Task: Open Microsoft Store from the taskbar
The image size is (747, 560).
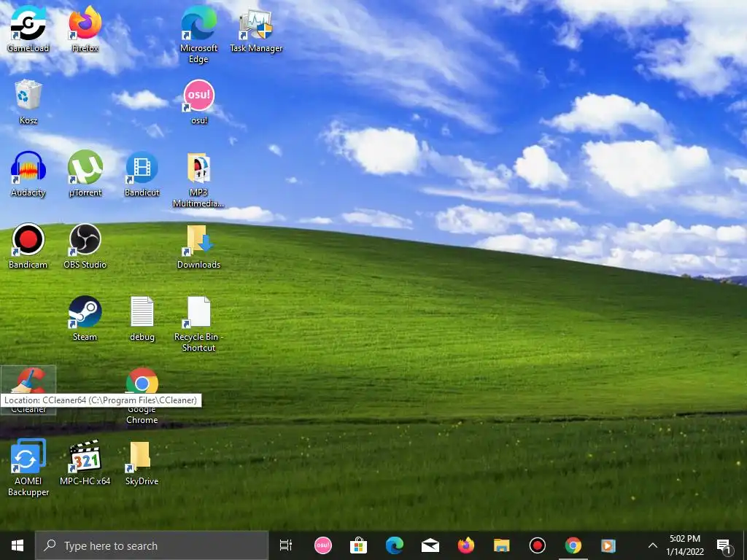Action: pos(358,545)
